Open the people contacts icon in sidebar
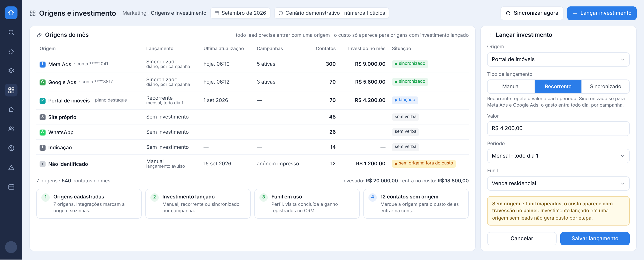The width and height of the screenshot is (644, 260). click(x=11, y=129)
